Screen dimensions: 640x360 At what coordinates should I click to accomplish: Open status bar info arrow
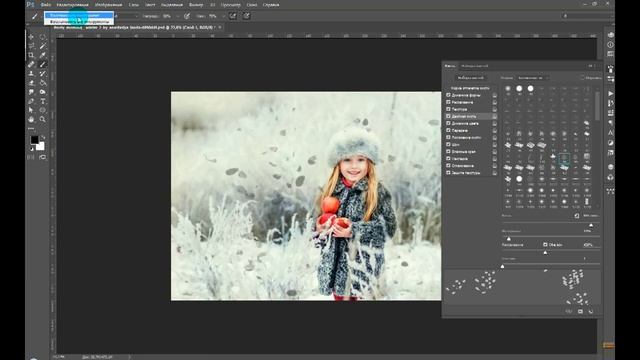(x=130, y=357)
